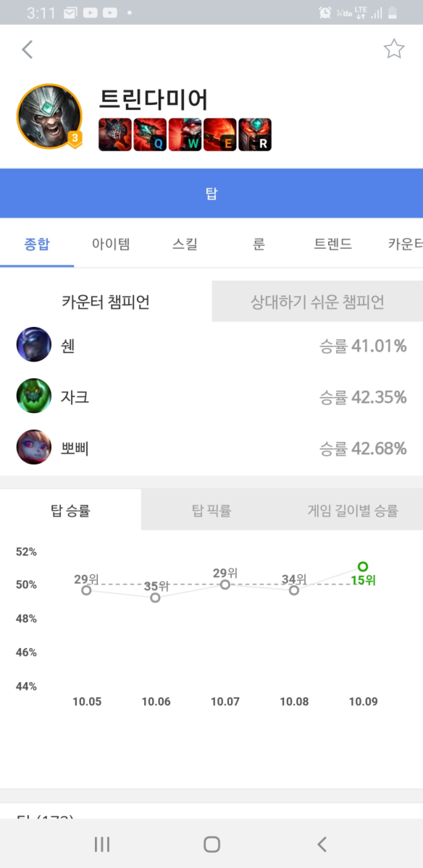
Task: Open the 트렌드 tab
Action: [x=333, y=244]
